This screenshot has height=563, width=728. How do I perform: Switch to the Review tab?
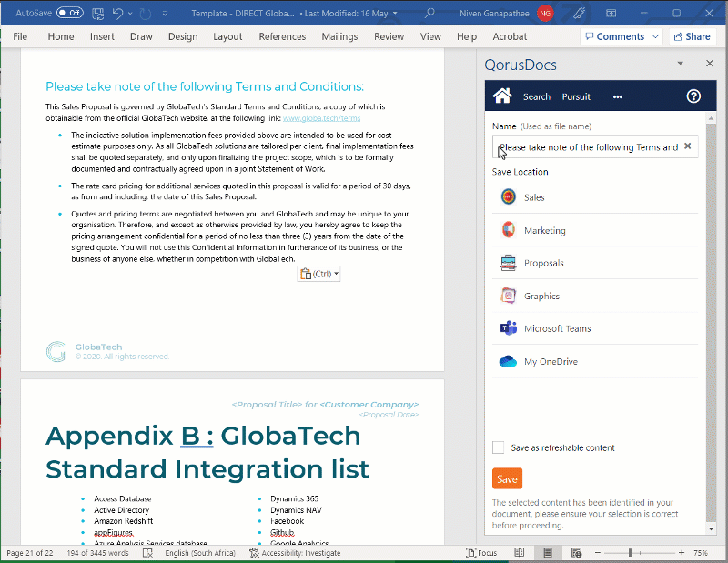tap(389, 36)
